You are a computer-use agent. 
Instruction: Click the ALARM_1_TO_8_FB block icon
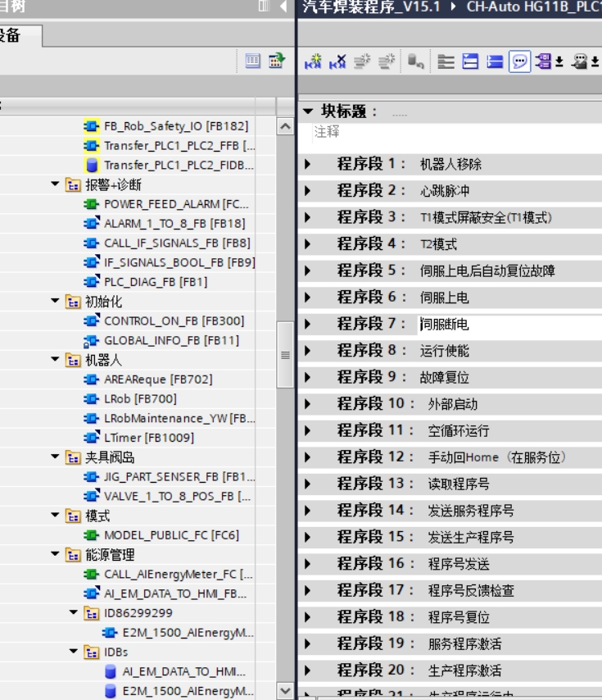pos(92,223)
